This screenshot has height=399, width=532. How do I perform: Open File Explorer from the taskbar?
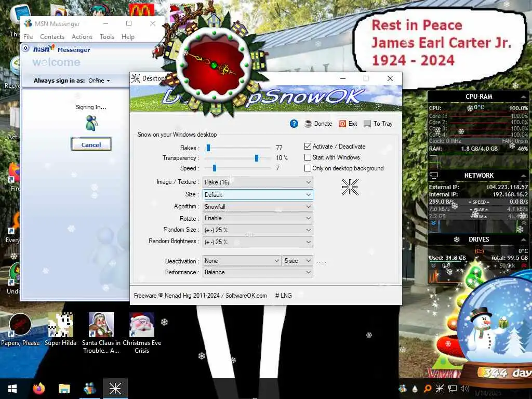click(64, 389)
